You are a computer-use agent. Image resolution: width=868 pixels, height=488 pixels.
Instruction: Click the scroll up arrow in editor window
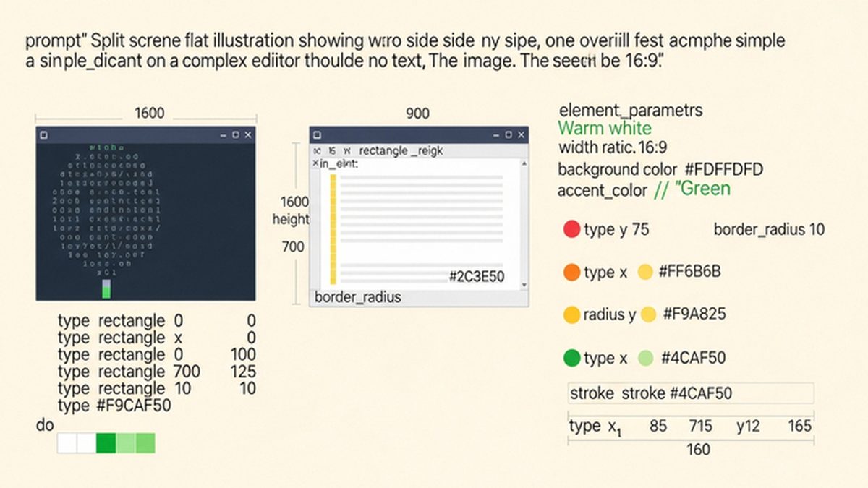pos(524,164)
